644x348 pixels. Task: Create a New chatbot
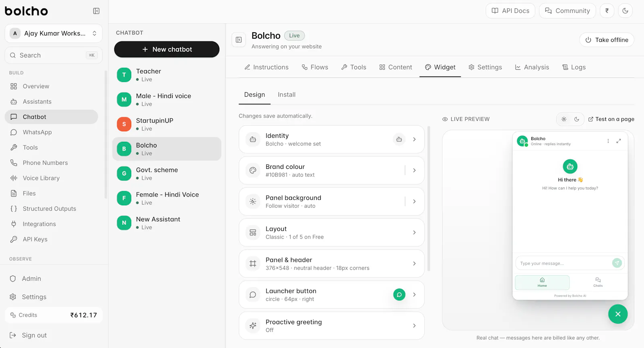coord(167,49)
